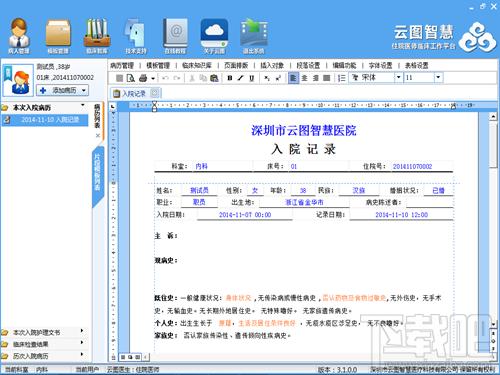The height and width of the screenshot is (375, 500).
Task: Click the save document toolbar icon
Action: tap(119, 78)
